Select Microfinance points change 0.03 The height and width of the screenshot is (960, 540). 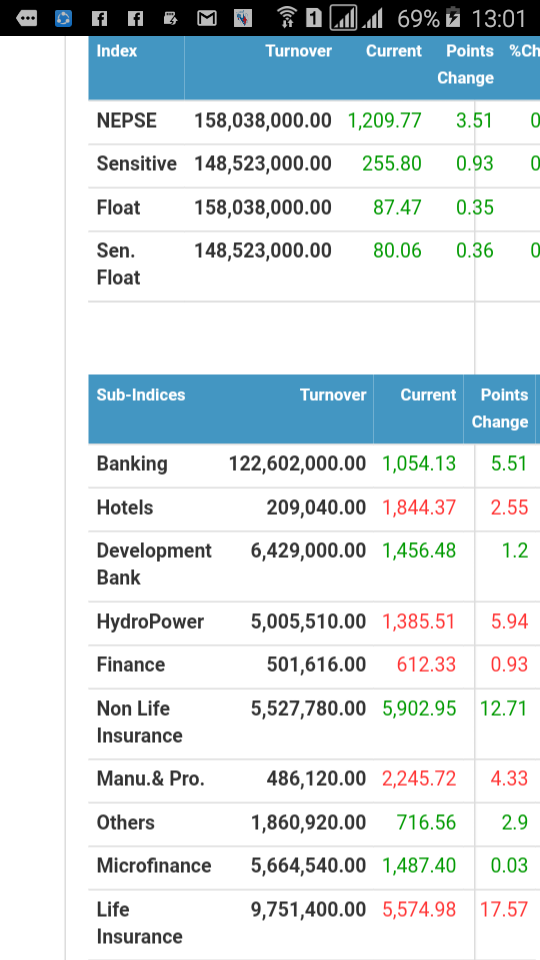(x=509, y=866)
